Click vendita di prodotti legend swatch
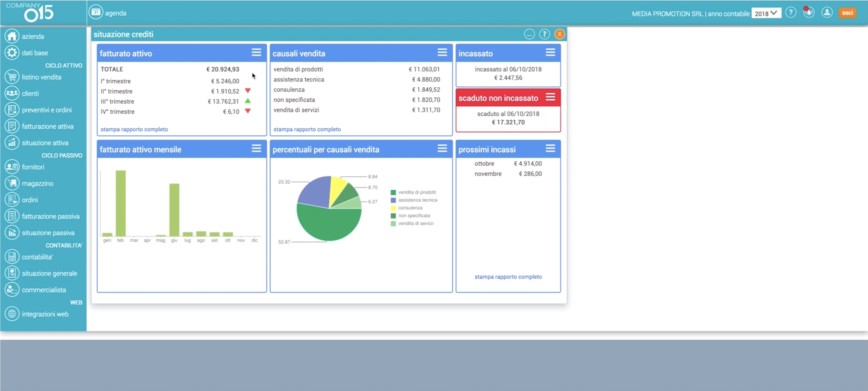This screenshot has width=868, height=391. [x=393, y=192]
